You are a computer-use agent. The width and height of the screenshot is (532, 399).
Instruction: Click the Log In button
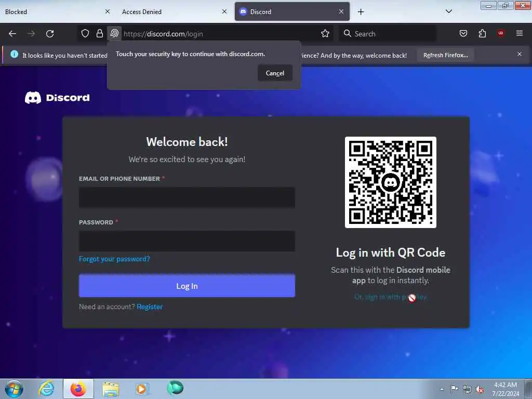(187, 286)
